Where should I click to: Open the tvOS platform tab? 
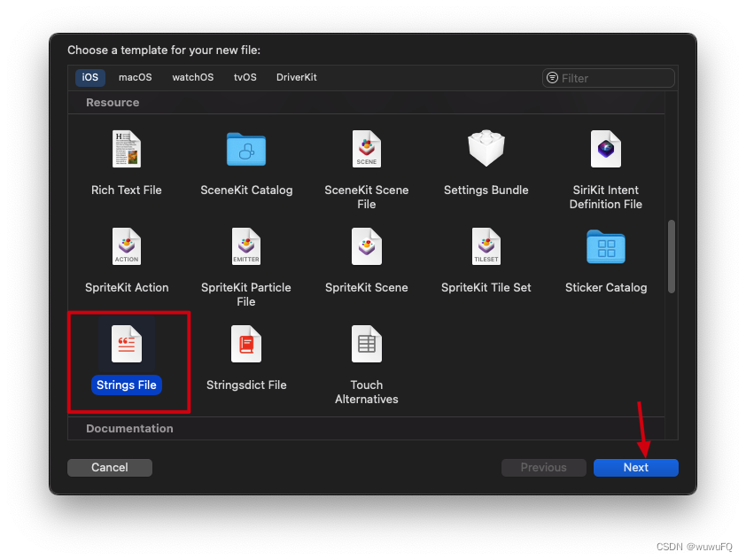245,78
